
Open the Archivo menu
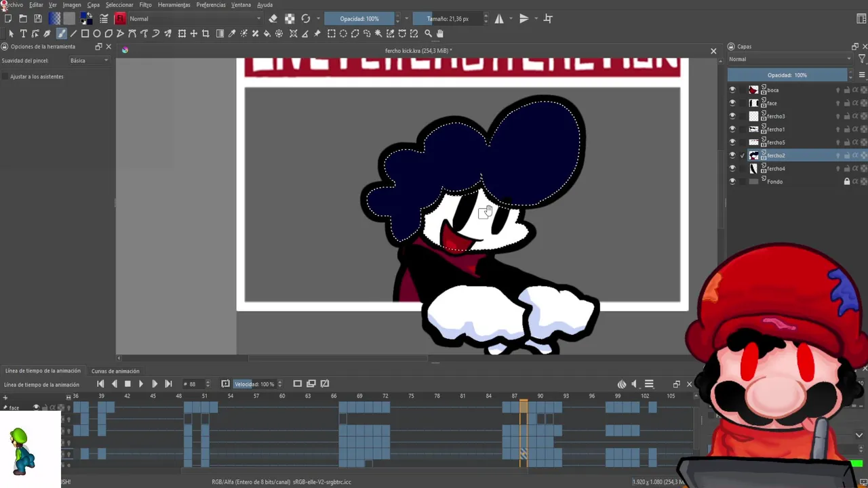13,5
